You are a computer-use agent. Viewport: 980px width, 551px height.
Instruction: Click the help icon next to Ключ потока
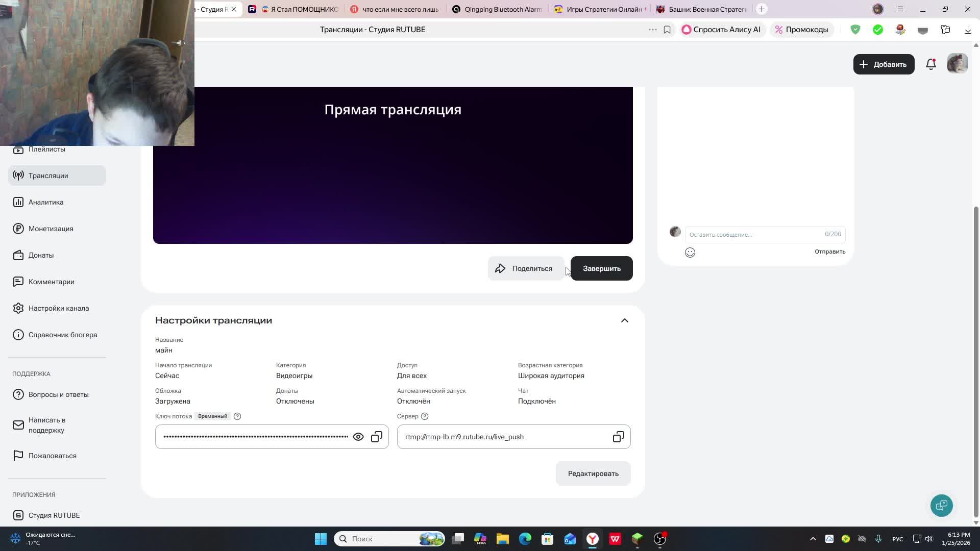tap(237, 416)
